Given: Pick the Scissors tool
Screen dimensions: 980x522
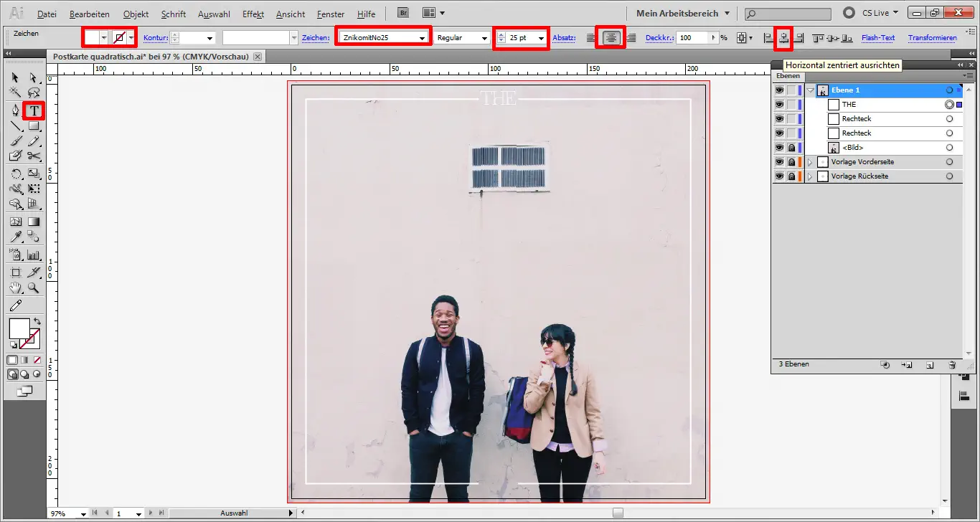Looking at the screenshot, I should 33,156.
